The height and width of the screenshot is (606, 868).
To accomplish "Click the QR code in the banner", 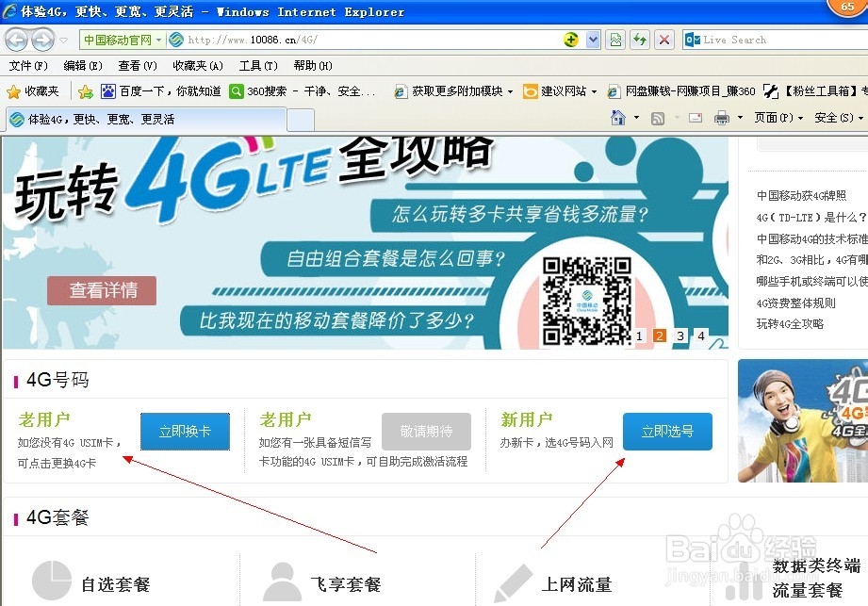I will coord(587,302).
